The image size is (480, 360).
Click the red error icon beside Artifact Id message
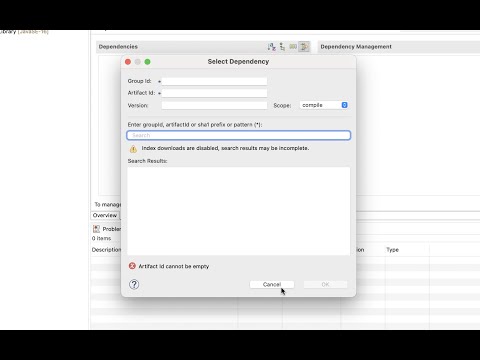pos(132,266)
